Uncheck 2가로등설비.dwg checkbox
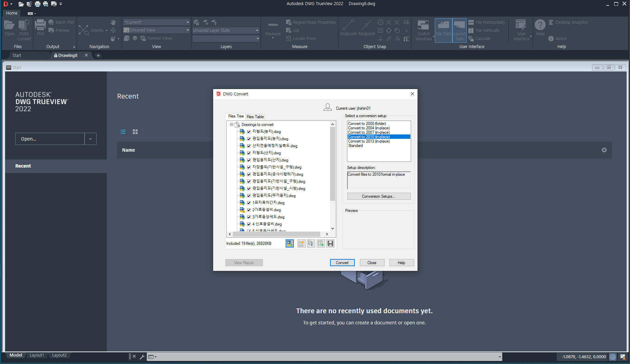 [x=249, y=210]
